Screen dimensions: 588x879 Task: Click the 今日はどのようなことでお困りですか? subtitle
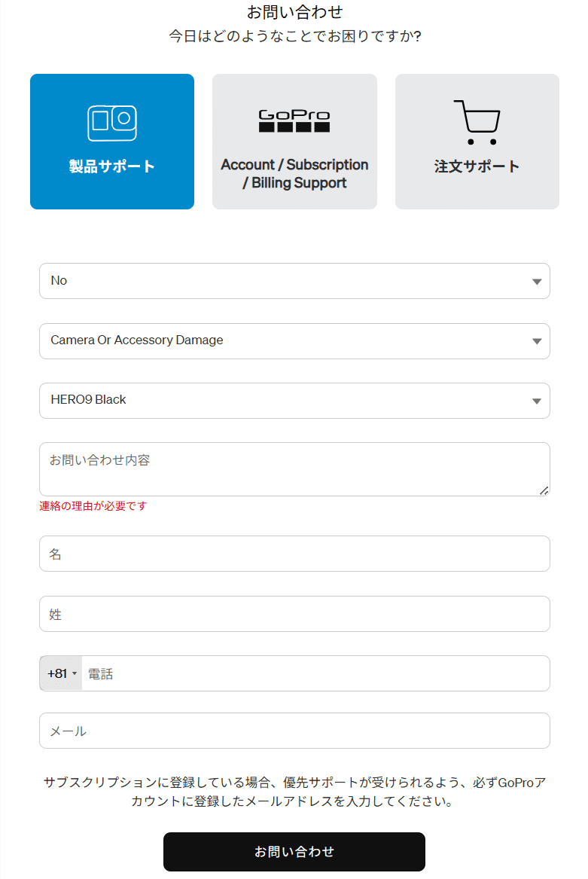(x=295, y=36)
